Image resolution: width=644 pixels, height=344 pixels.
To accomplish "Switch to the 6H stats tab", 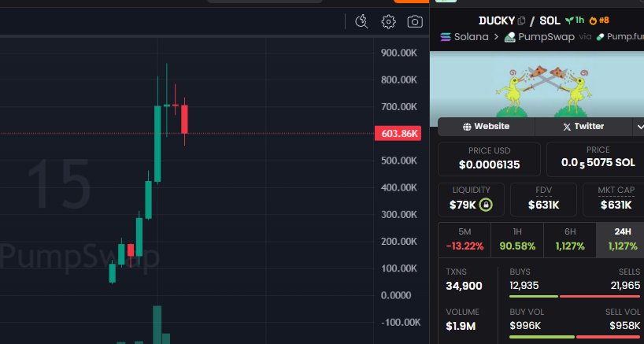I will pos(569,239).
